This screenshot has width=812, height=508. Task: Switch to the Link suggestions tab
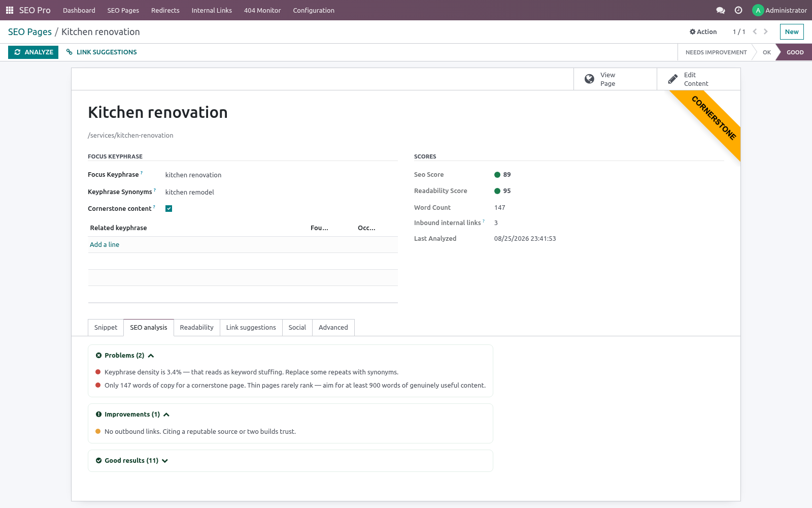pos(251,328)
